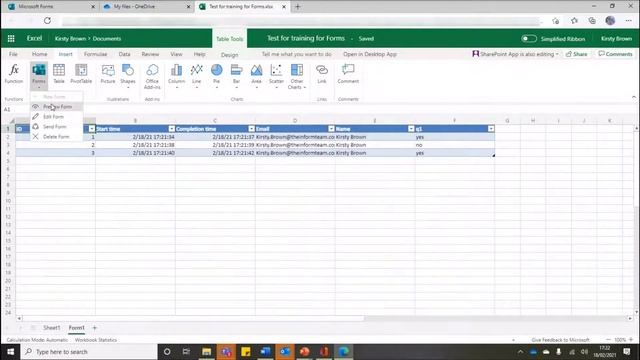Click Give Feedback to Microsoft

(x=560, y=340)
